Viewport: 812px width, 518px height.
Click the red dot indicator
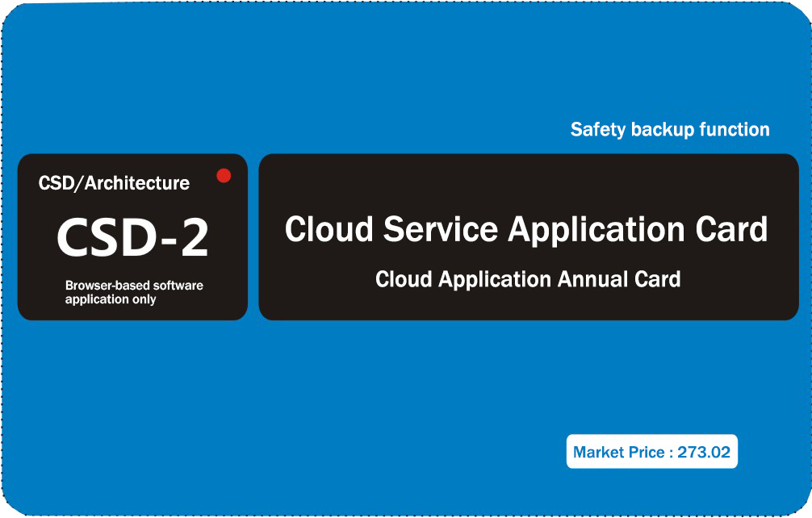[224, 176]
